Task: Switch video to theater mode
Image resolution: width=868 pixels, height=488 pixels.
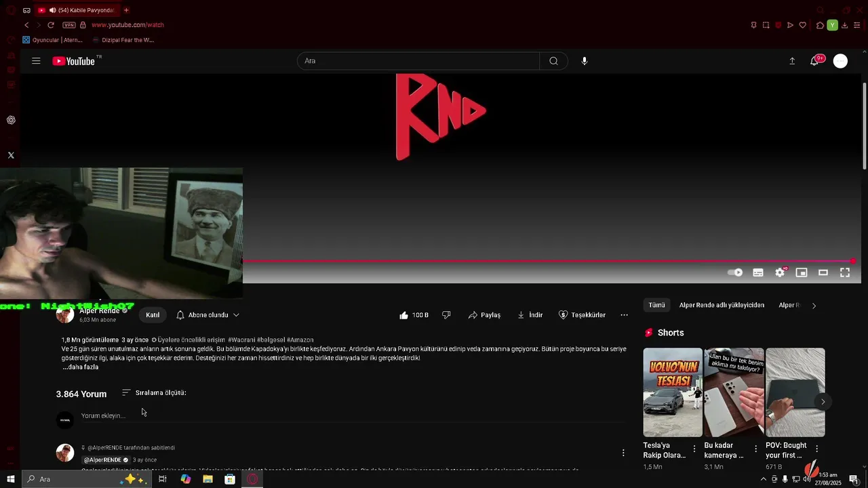Action: tap(823, 272)
